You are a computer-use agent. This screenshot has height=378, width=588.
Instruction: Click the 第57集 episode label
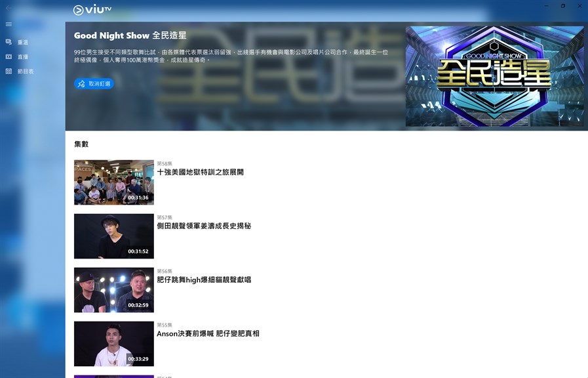(165, 217)
